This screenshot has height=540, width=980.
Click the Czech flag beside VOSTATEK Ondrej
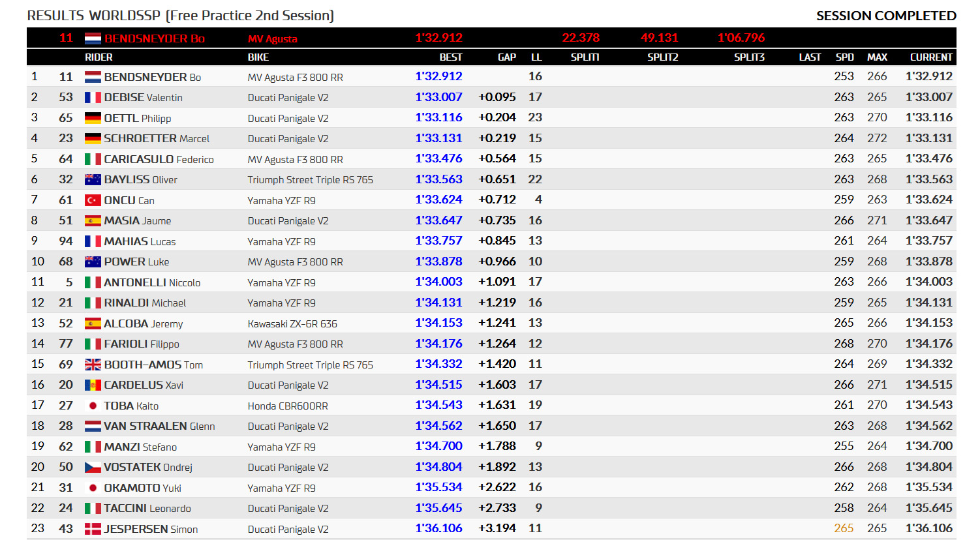click(x=93, y=467)
